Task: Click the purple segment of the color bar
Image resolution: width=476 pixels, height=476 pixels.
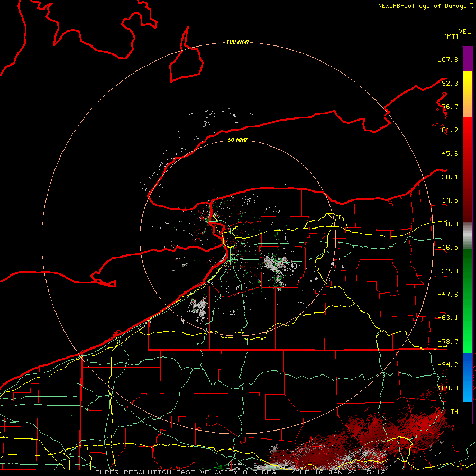Action: pyautogui.click(x=467, y=59)
